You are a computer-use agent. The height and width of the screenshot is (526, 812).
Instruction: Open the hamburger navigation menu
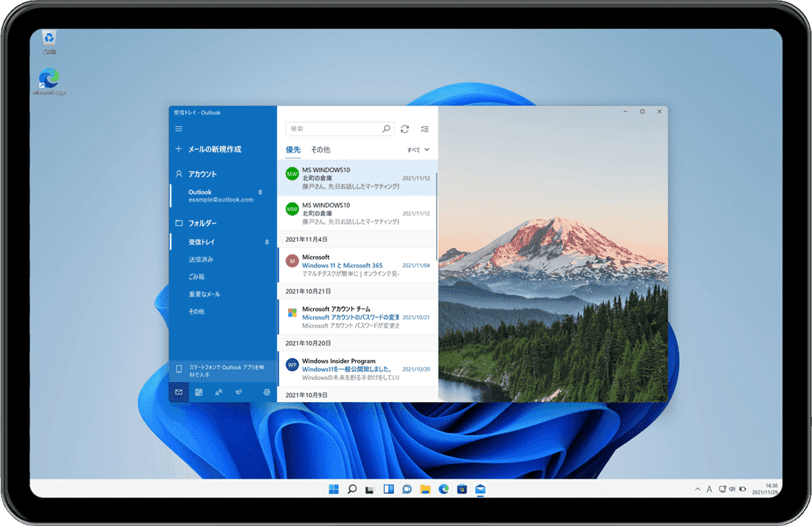[179, 129]
